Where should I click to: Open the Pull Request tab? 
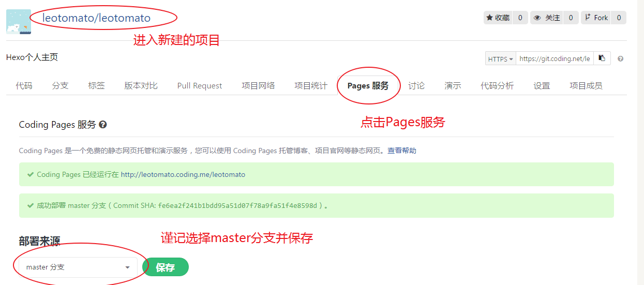(x=199, y=86)
